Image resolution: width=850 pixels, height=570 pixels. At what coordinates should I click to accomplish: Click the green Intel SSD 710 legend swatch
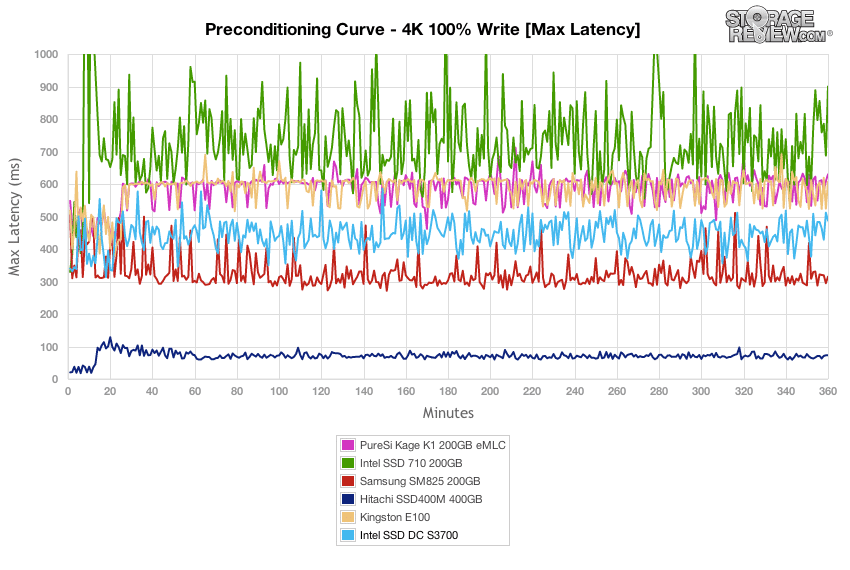pyautogui.click(x=347, y=463)
